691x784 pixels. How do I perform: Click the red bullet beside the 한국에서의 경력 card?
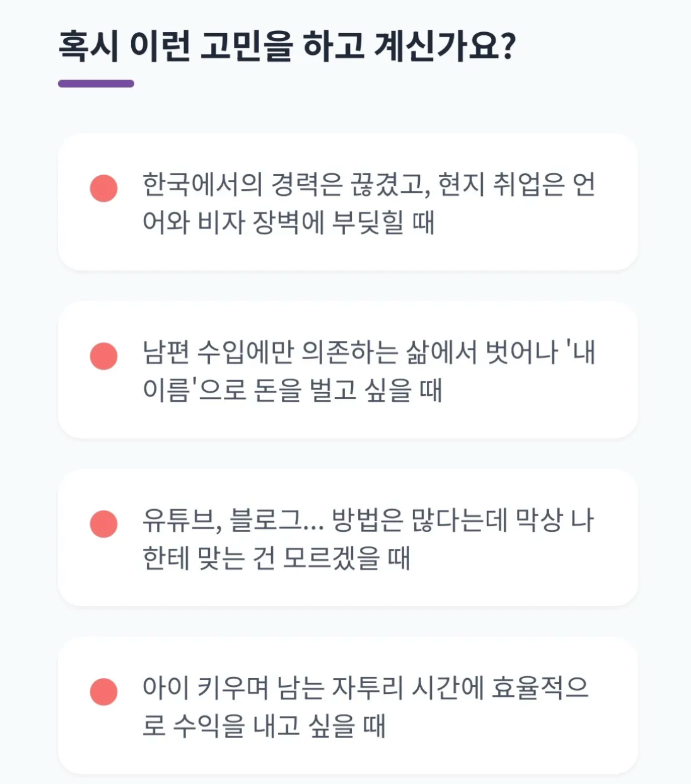(104, 188)
